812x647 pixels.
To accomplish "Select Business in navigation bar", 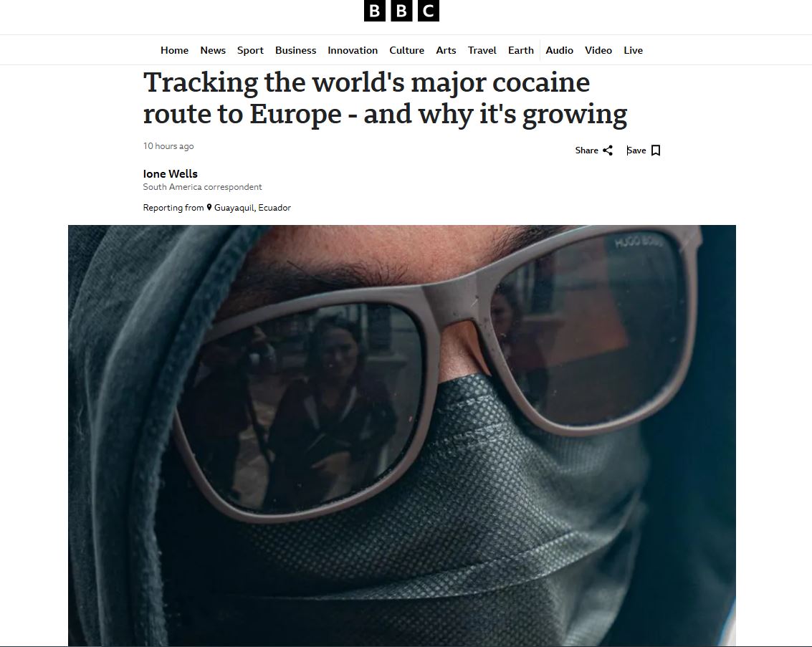I will click(x=296, y=50).
